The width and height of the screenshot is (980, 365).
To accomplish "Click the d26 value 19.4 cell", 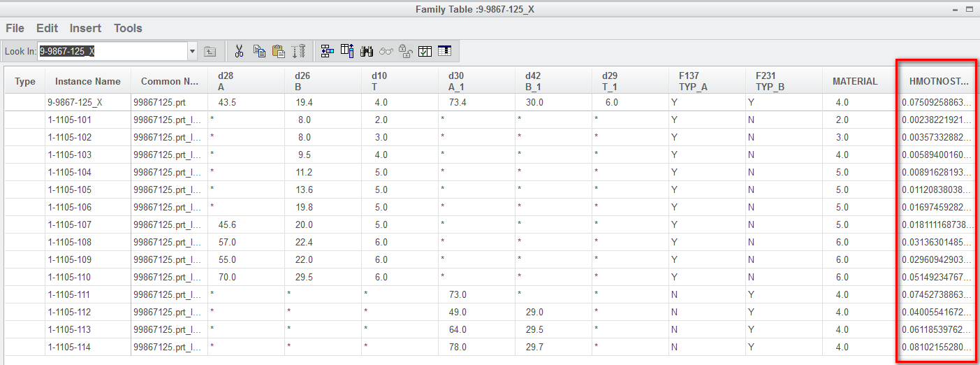I will 323,102.
